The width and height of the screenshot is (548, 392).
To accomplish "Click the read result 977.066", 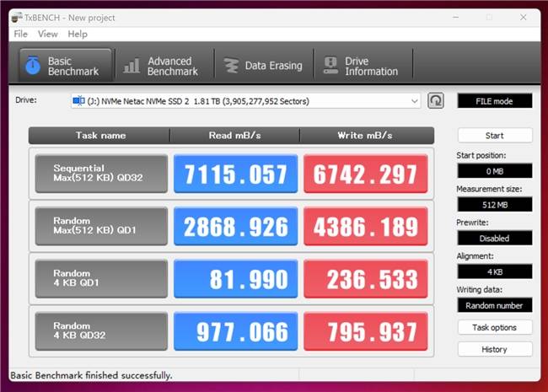I will coord(235,330).
